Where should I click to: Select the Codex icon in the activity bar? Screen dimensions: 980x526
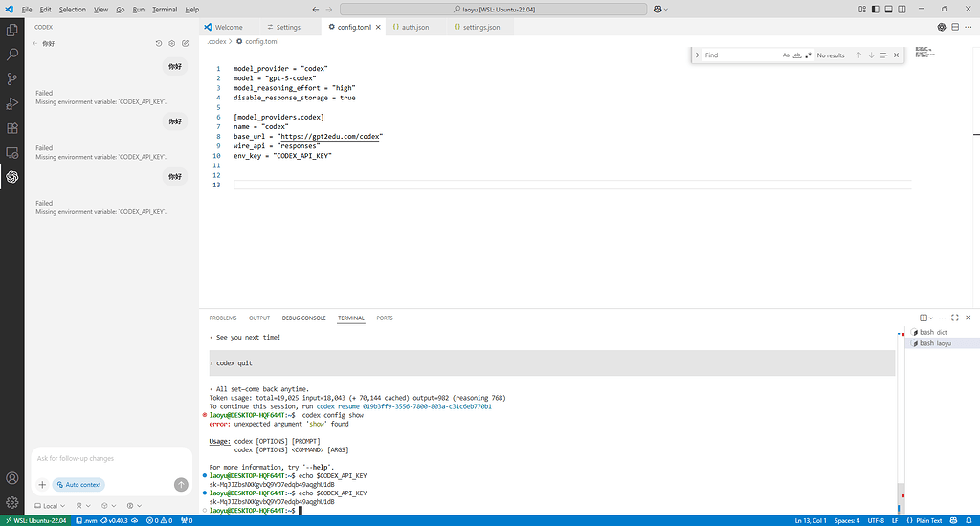point(11,177)
